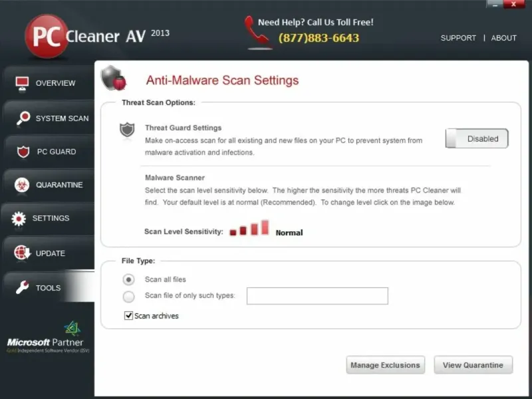Open the Tools section

(x=49, y=288)
